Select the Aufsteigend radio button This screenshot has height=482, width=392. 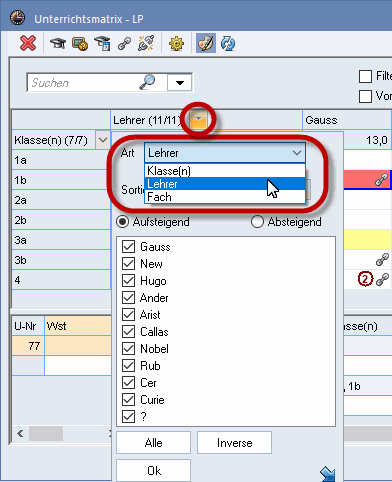(122, 222)
